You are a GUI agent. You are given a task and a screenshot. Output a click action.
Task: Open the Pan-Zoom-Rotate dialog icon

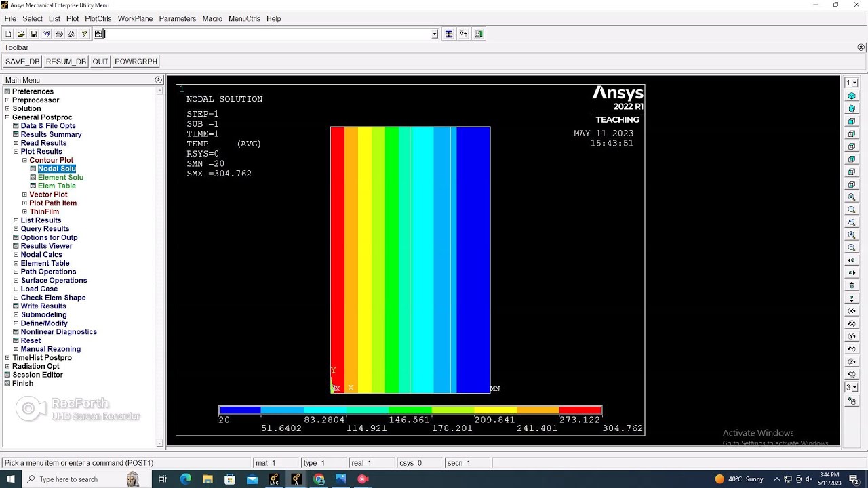[x=46, y=34]
